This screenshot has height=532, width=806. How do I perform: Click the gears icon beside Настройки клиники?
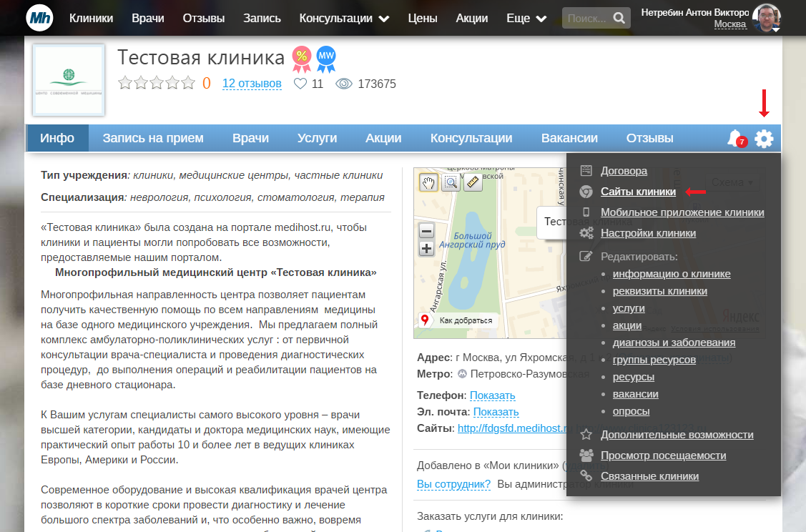pos(586,233)
